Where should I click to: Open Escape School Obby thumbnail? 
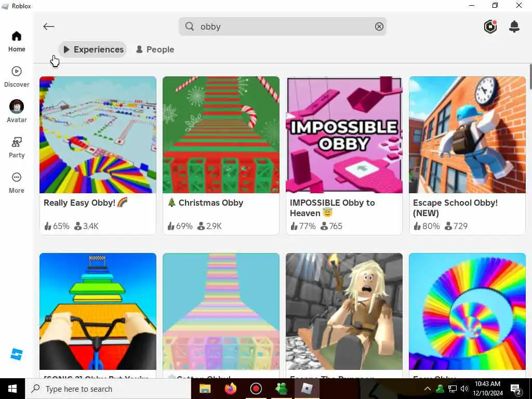(468, 135)
